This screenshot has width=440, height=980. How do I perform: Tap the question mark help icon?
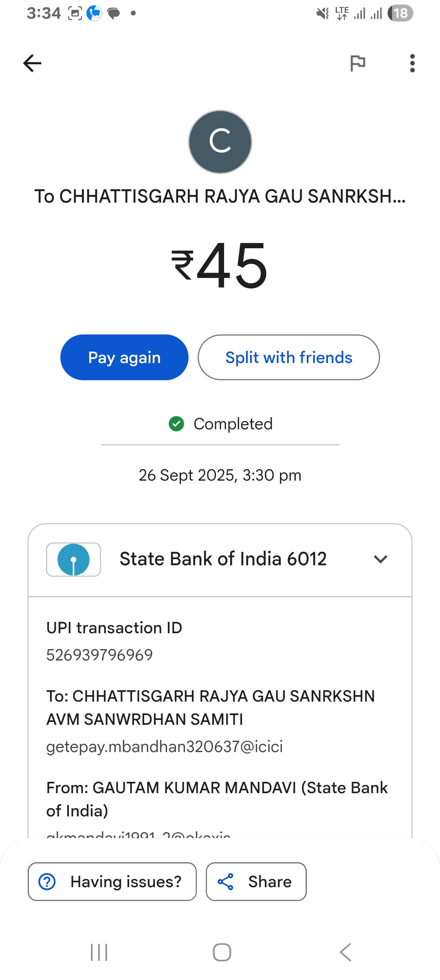(x=47, y=882)
